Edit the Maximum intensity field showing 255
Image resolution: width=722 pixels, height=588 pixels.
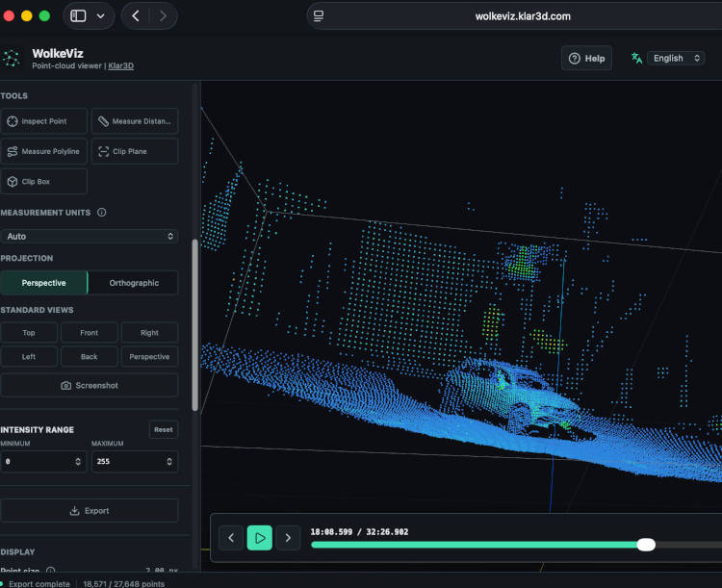coord(135,461)
